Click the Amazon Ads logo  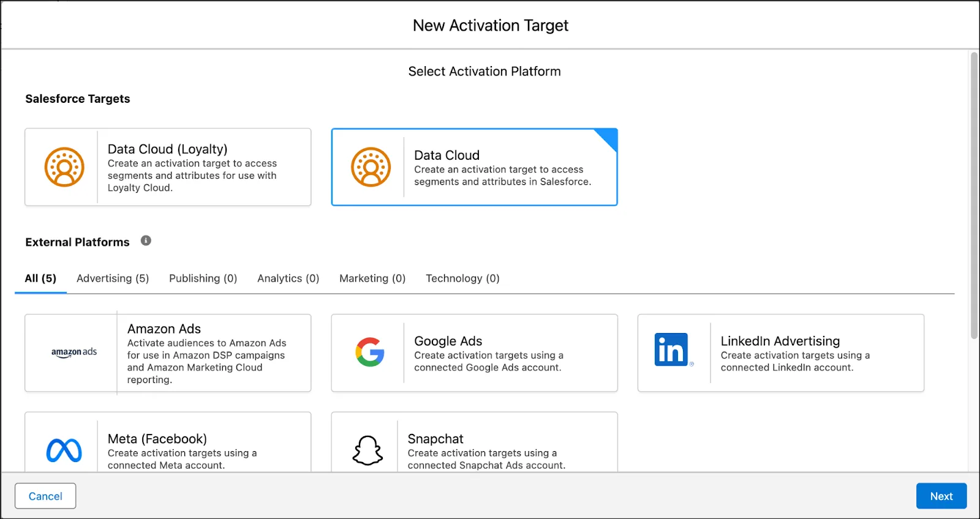click(74, 352)
